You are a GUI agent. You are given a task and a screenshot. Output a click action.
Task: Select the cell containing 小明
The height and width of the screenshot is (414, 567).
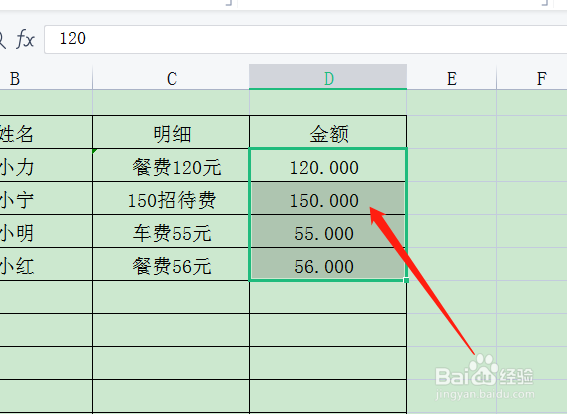point(46,231)
